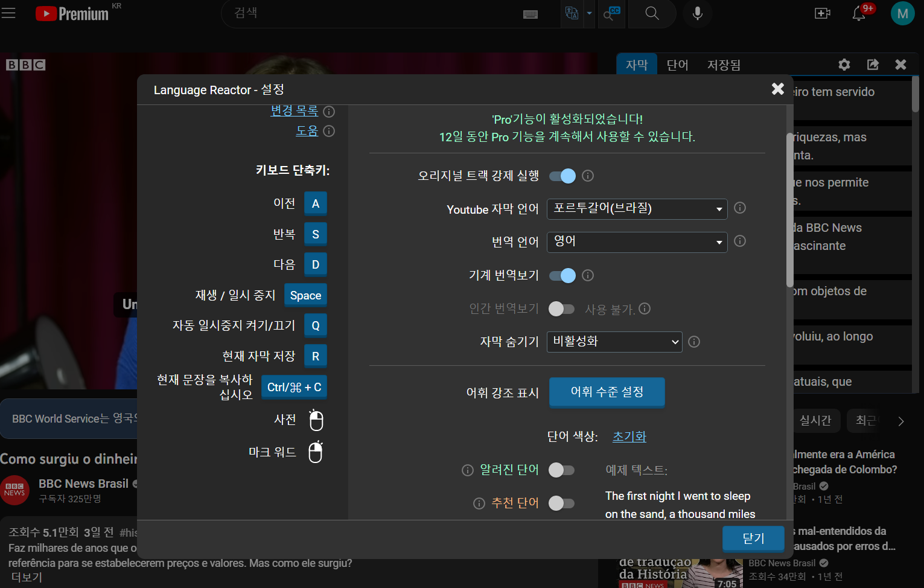Screen dimensions: 924x588
Task: Open the 도움 link
Action: 307,130
